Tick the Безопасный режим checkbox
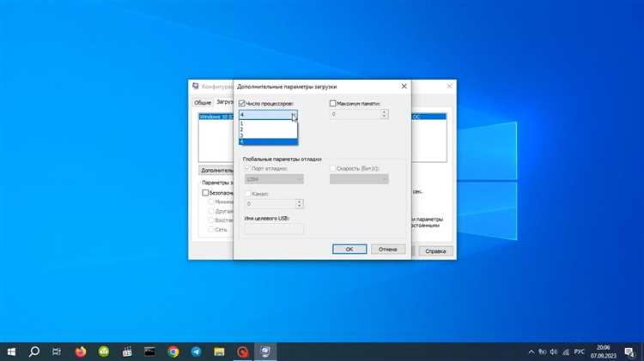 (x=205, y=192)
